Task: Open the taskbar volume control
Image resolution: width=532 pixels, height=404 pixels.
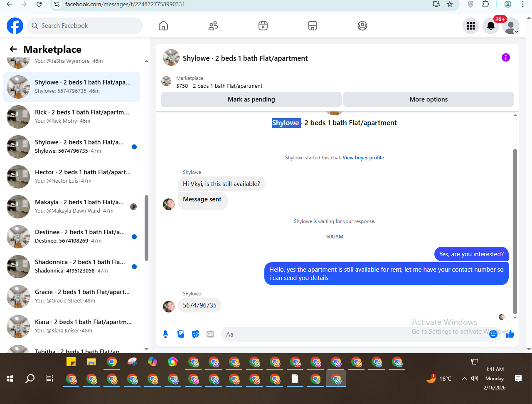Action: point(475,379)
